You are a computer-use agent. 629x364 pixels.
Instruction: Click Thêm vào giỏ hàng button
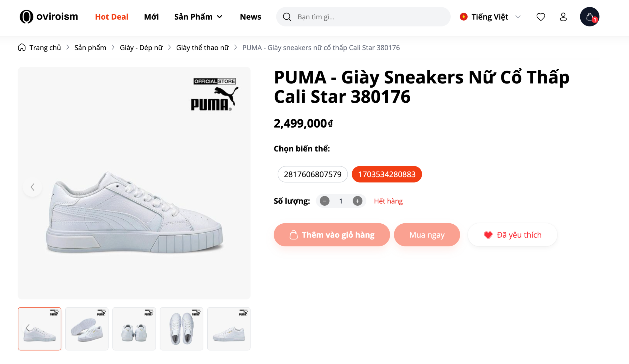332,235
